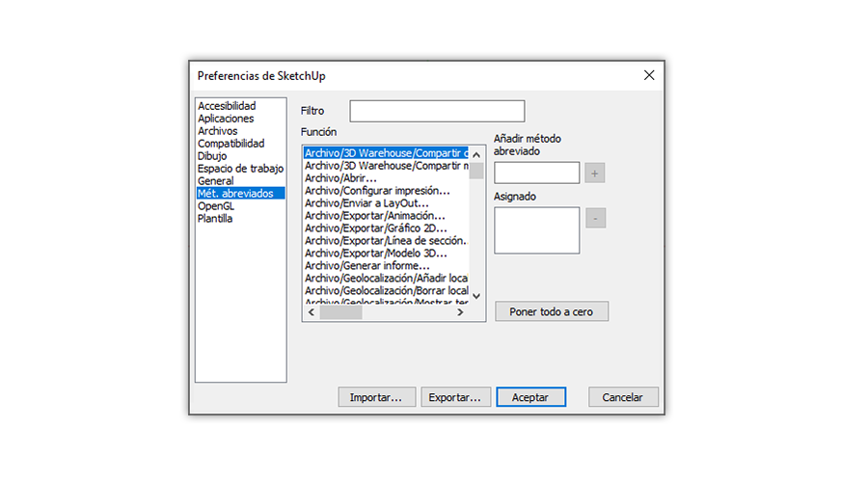Image resolution: width=868 pixels, height=482 pixels.
Task: Choose Archivo/Exportar/Línea de sección entry
Action: tap(386, 241)
